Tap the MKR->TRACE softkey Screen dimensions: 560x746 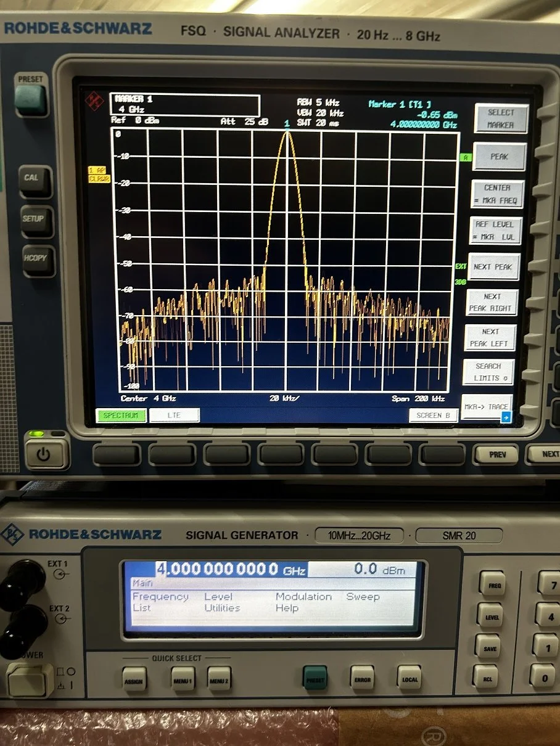(x=487, y=408)
